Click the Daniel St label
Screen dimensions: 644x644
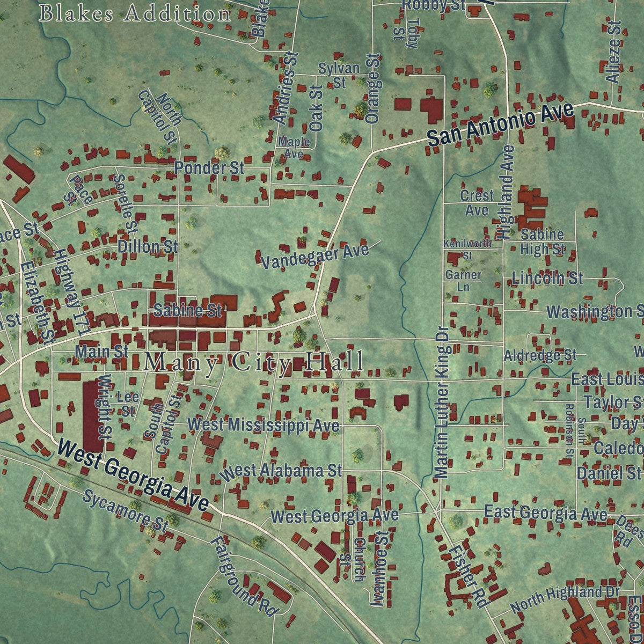(609, 473)
